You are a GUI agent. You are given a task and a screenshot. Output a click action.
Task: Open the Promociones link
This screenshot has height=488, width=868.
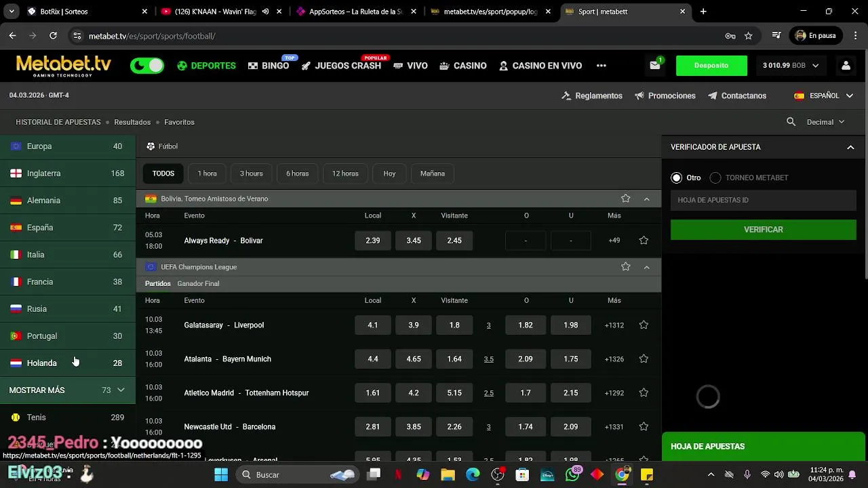coord(665,96)
